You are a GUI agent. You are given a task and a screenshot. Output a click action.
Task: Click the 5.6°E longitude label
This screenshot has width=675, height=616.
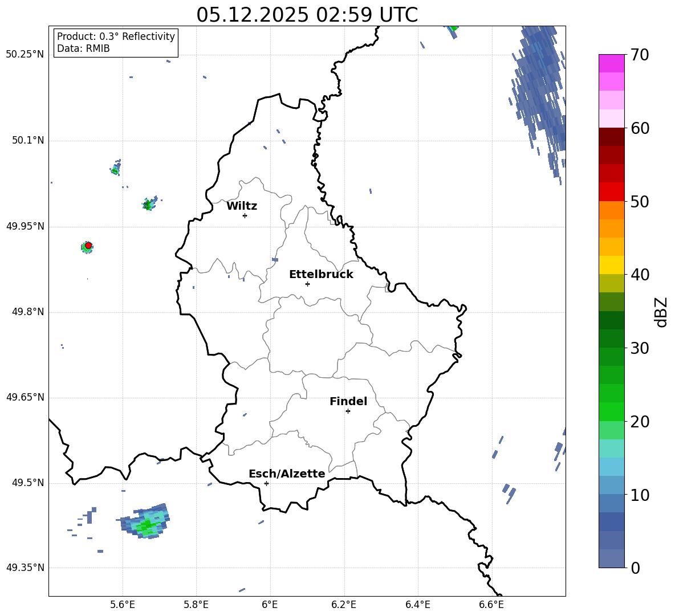[123, 605]
